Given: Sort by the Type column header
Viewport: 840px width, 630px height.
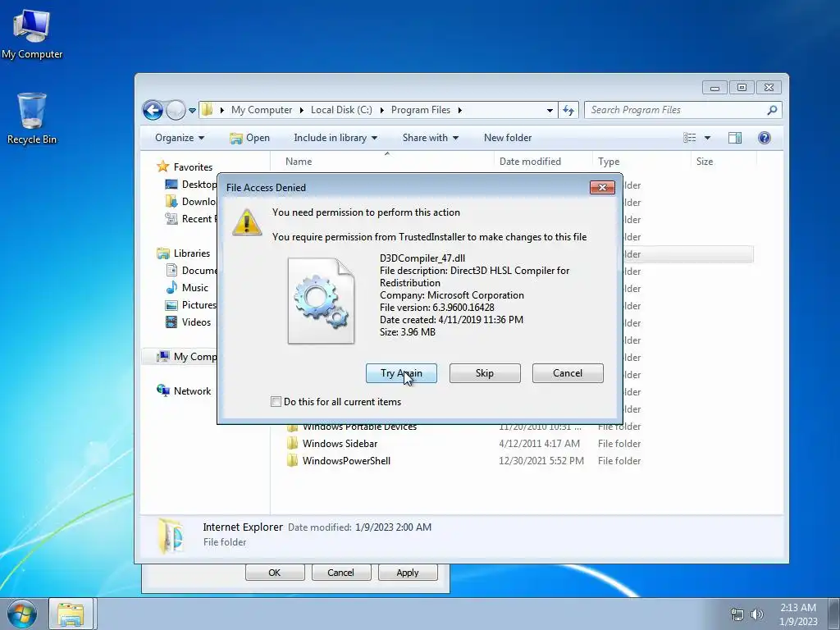Looking at the screenshot, I should [641, 162].
